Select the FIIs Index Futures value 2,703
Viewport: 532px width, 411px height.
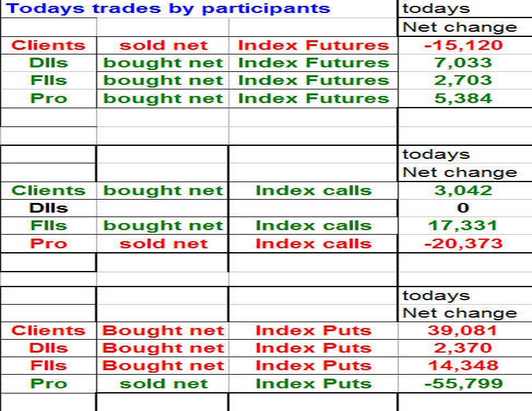pos(463,80)
